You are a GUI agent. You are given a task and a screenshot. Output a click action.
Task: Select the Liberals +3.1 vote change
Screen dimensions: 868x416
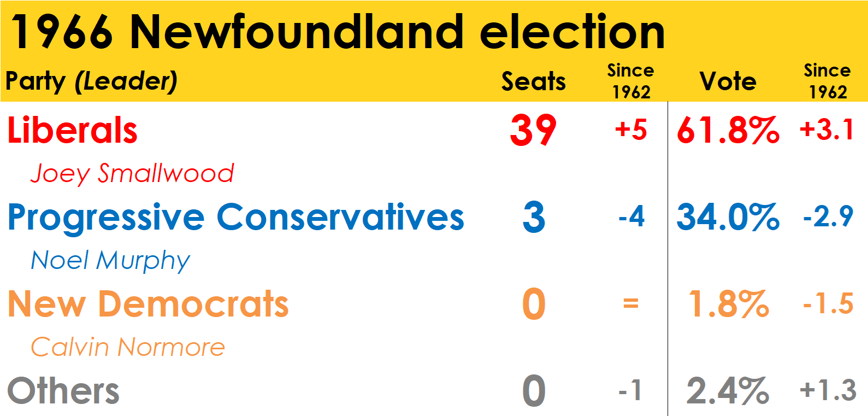pos(827,131)
